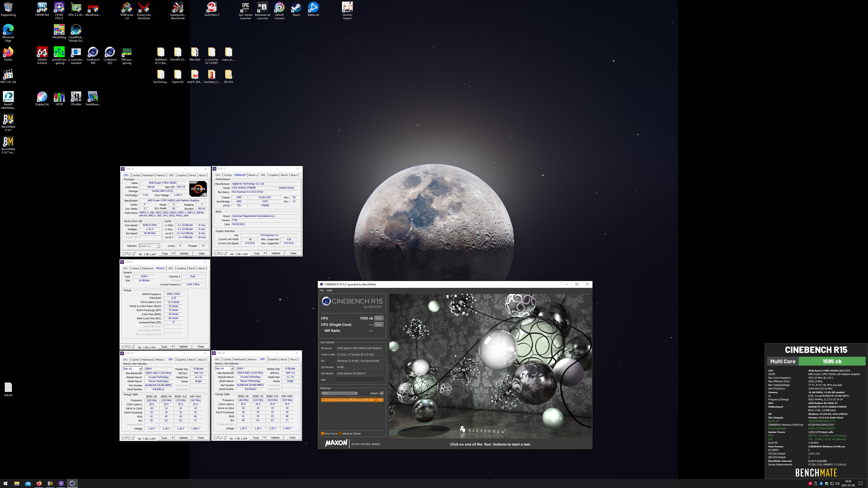Select the AIDA64 Extreme desktop icon
The image size is (868, 488).
tap(42, 56)
